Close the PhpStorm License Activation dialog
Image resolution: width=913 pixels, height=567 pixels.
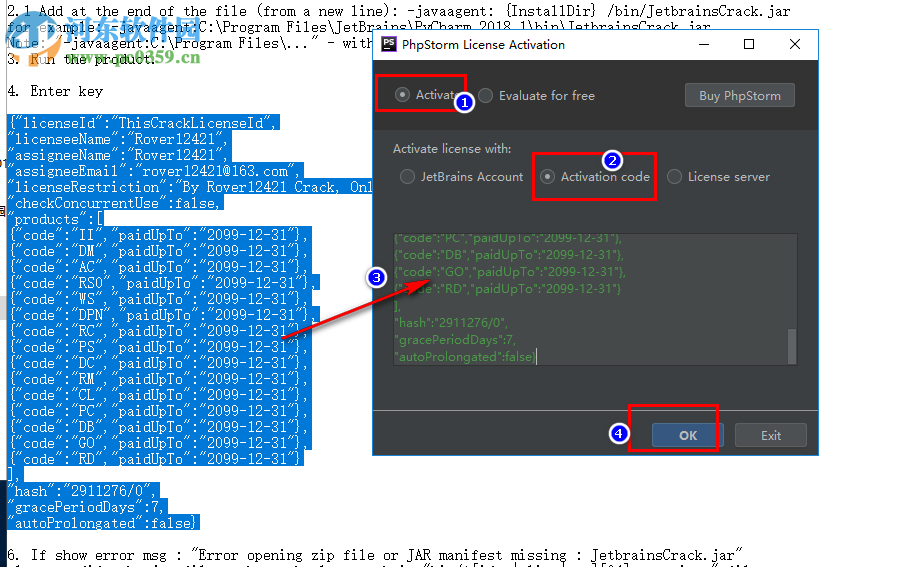pyautogui.click(x=795, y=44)
